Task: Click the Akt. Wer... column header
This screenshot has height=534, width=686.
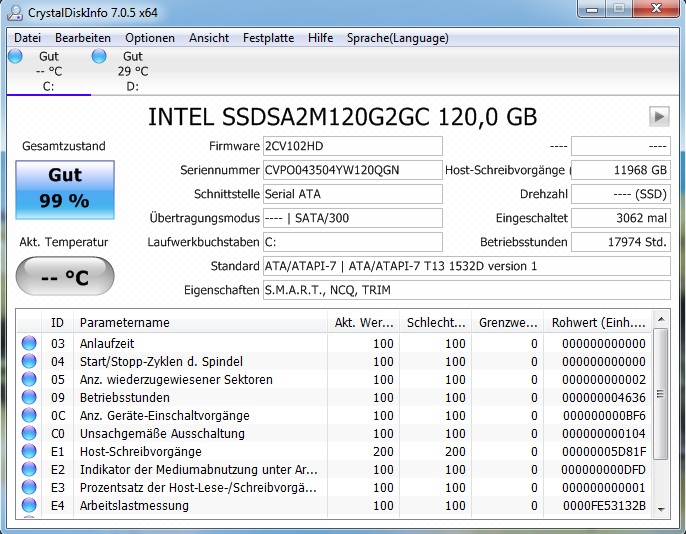Action: [x=363, y=323]
